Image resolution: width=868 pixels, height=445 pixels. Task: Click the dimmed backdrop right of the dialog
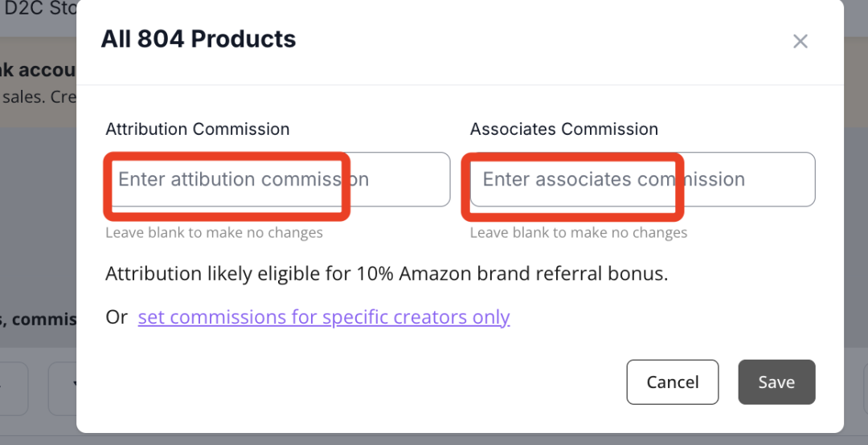tap(856, 241)
